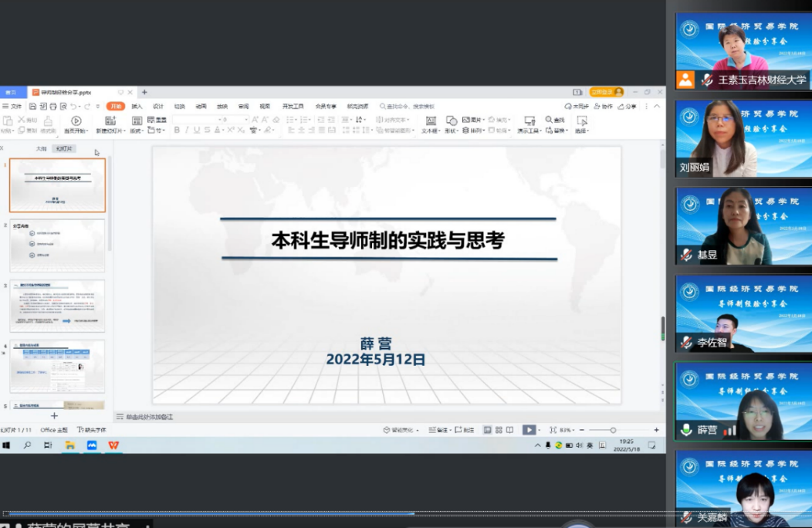Expand the Layout (版式) dropdown

136,130
